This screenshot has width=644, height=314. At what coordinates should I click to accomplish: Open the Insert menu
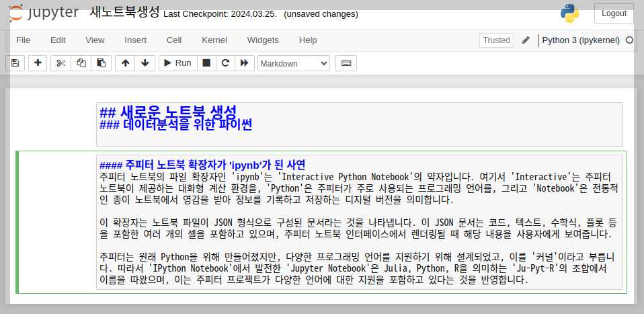point(136,40)
